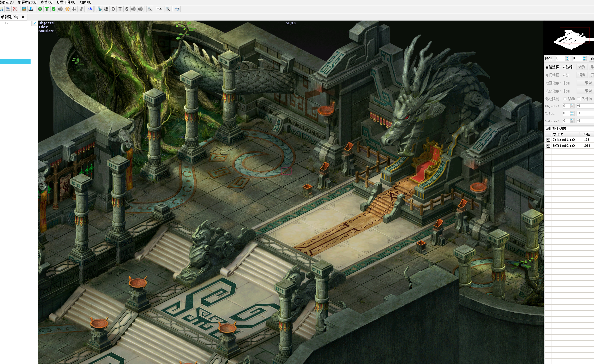Image resolution: width=594 pixels, height=364 pixels.
Task: Select the gray O object edit tool
Action: pos(113,9)
